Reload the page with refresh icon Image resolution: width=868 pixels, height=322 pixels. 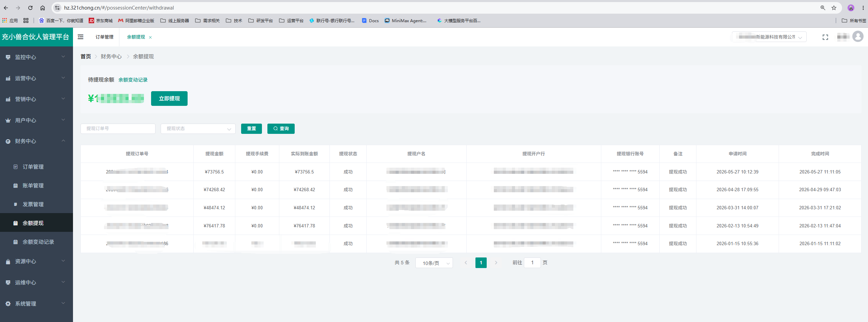click(x=30, y=8)
